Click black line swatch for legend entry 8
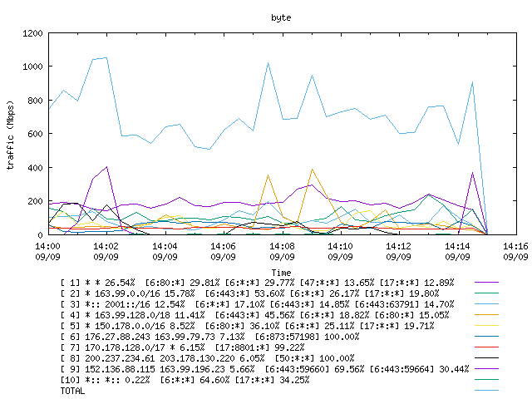The width and height of the screenshot is (532, 399). pyautogui.click(x=486, y=358)
